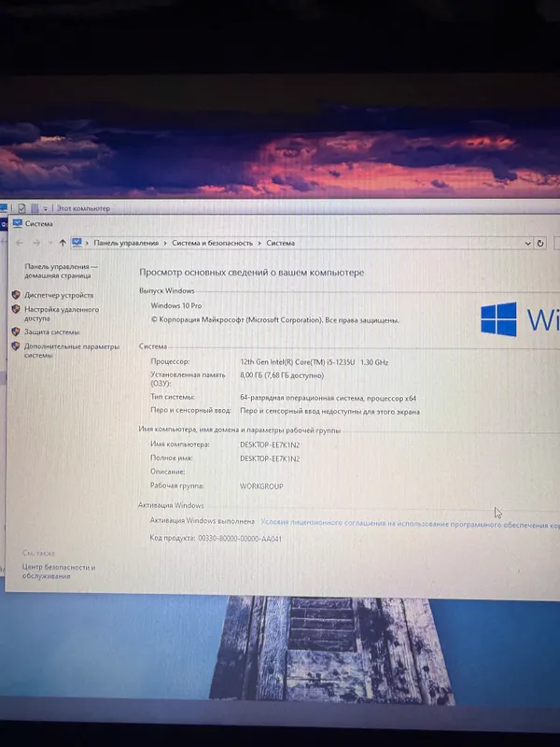Click shield icon beside Диспетчер устройств
Viewport: 560px width, 747px height.
(x=16, y=295)
